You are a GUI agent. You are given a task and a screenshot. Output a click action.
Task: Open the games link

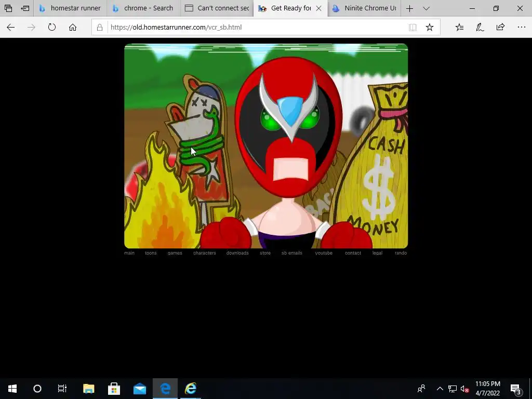point(175,253)
